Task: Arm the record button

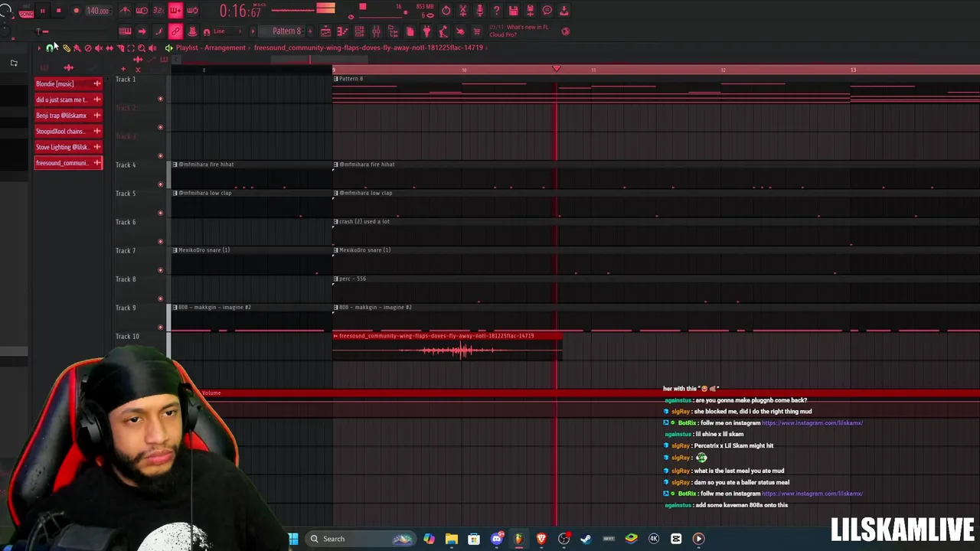Action: (76, 11)
